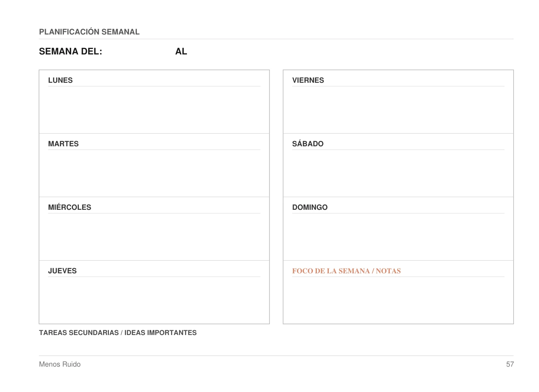Click inside the SÁBADO notes area

398,173
